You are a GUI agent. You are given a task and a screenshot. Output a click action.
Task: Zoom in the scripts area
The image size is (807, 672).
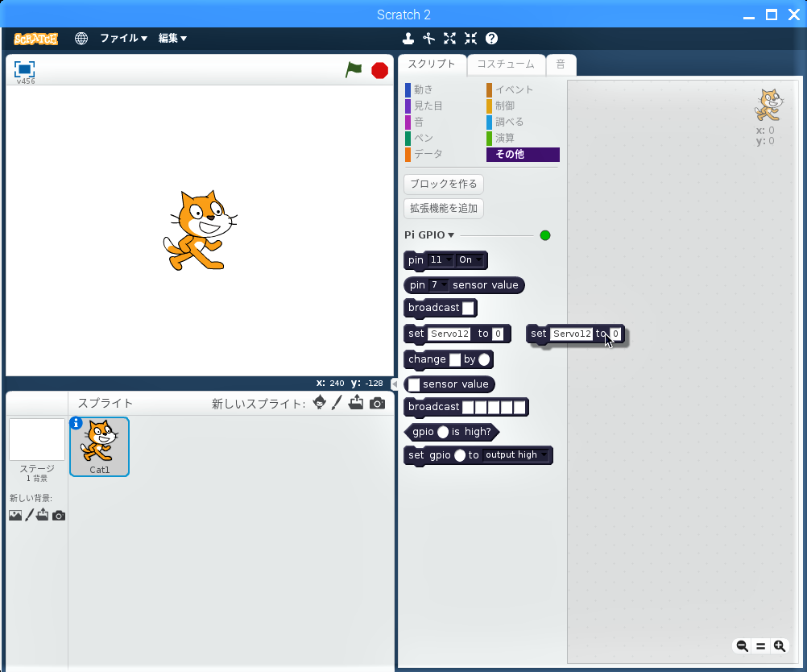pyautogui.click(x=780, y=645)
